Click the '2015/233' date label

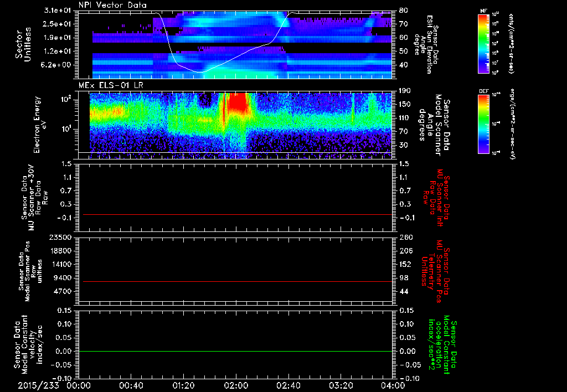pyautogui.click(x=38, y=385)
